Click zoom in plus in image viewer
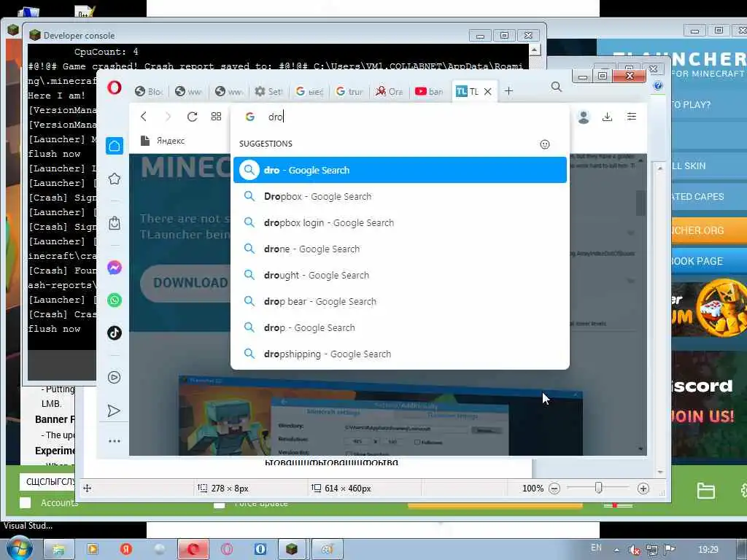The height and width of the screenshot is (560, 747). click(643, 489)
